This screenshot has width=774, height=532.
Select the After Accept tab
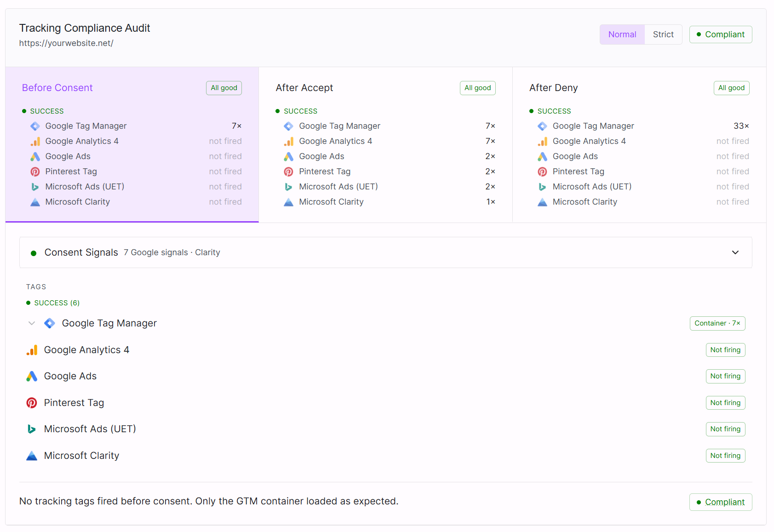tap(385, 145)
